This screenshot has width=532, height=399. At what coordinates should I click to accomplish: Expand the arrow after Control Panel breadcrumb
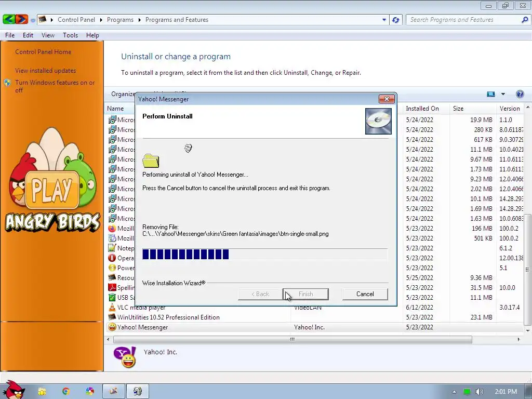101,20
